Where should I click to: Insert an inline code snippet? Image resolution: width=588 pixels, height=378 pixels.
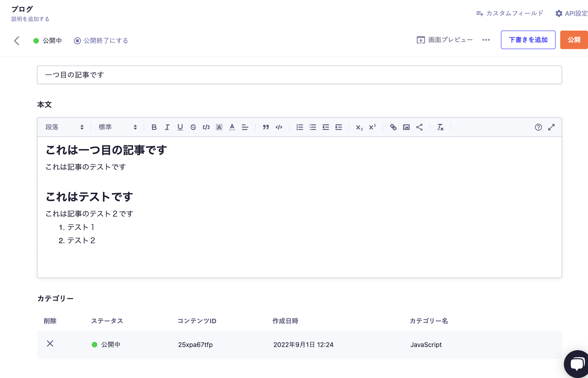click(x=206, y=127)
